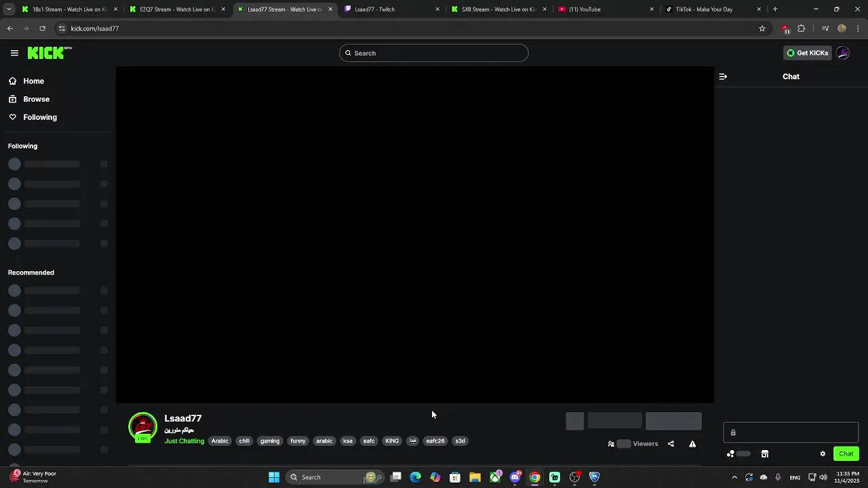Open the Chrome extensions puzzle icon
The width and height of the screenshot is (868, 488).
802,28
